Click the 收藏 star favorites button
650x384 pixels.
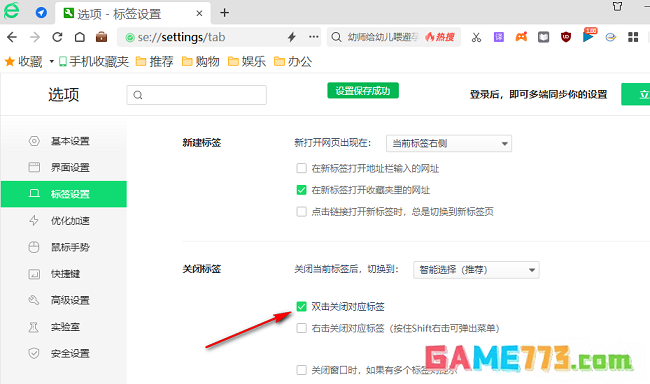tap(24, 62)
